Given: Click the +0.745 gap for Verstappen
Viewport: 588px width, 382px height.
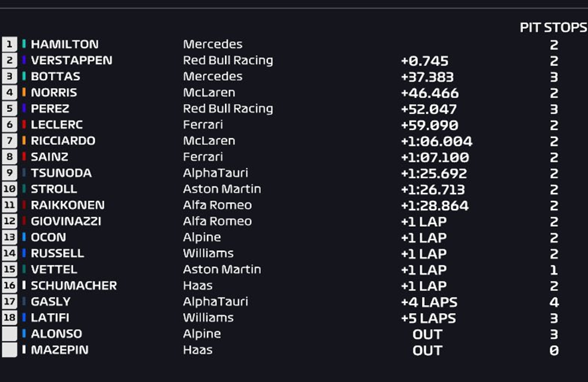Looking at the screenshot, I should point(425,61).
